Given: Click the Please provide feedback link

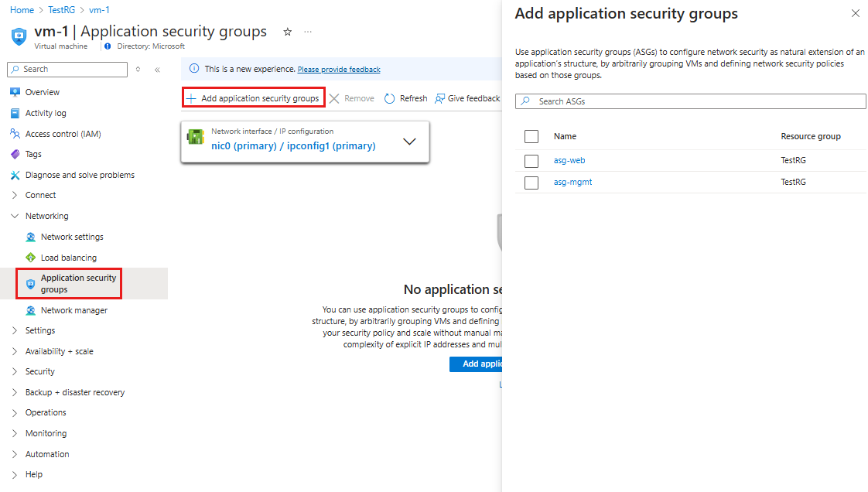Looking at the screenshot, I should click(x=338, y=69).
